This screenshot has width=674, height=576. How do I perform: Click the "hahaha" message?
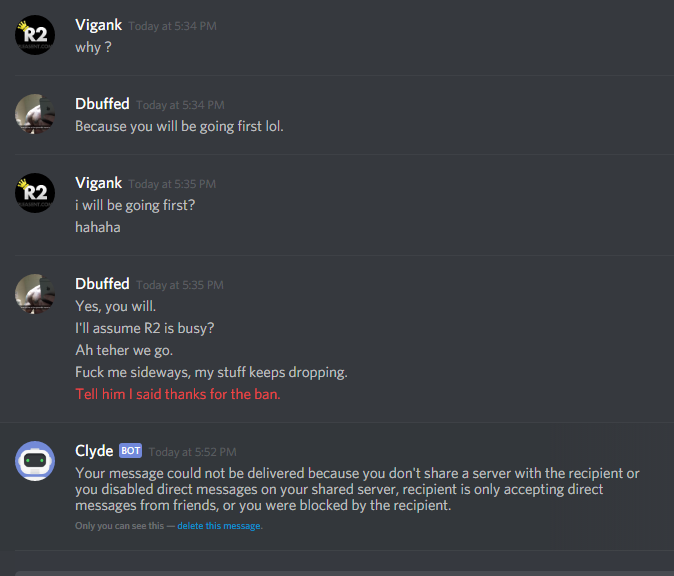pyautogui.click(x=98, y=227)
